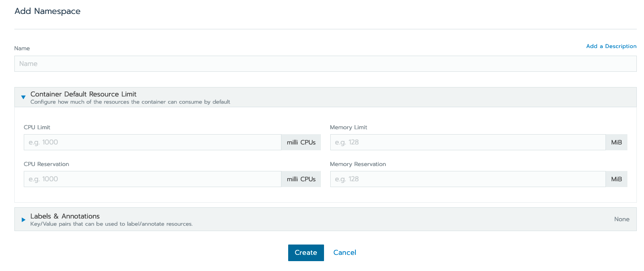Click the Labels & Annotations header bar
Image resolution: width=644 pixels, height=271 pixels.
coord(314,219)
